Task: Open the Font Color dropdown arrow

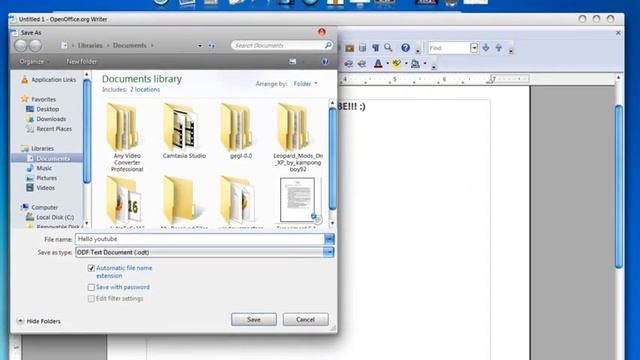Action: click(x=387, y=64)
